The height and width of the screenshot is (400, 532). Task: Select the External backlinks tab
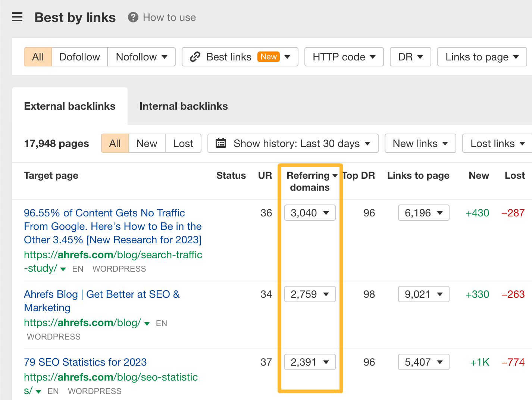pos(69,106)
